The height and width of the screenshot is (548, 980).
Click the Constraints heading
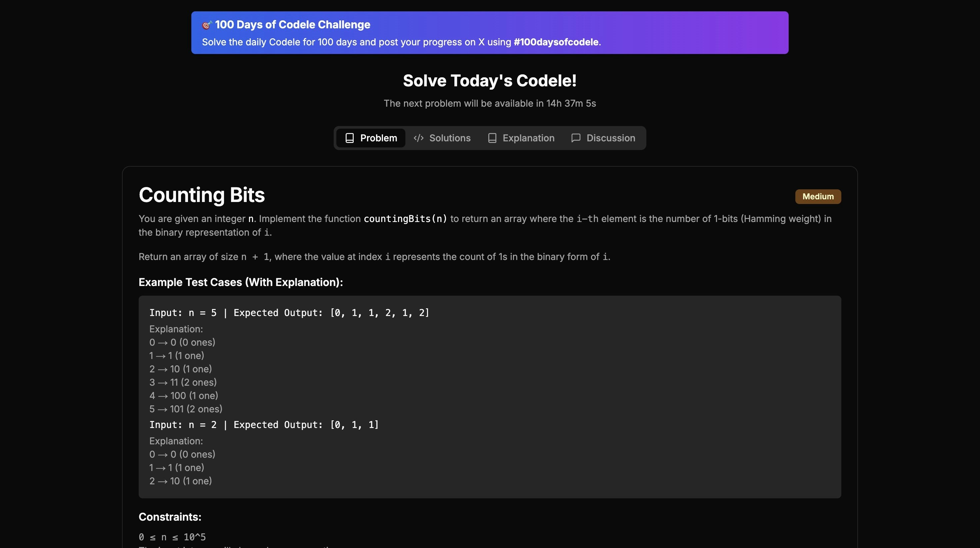(170, 517)
